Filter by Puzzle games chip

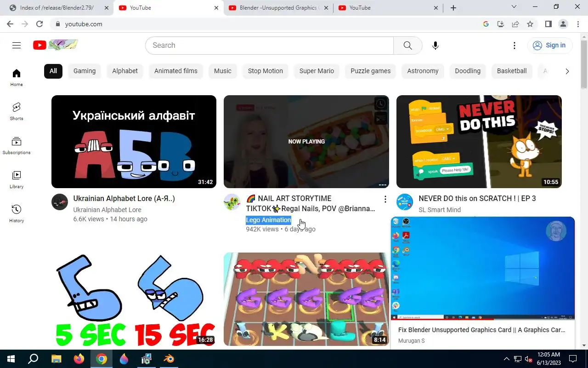(371, 71)
